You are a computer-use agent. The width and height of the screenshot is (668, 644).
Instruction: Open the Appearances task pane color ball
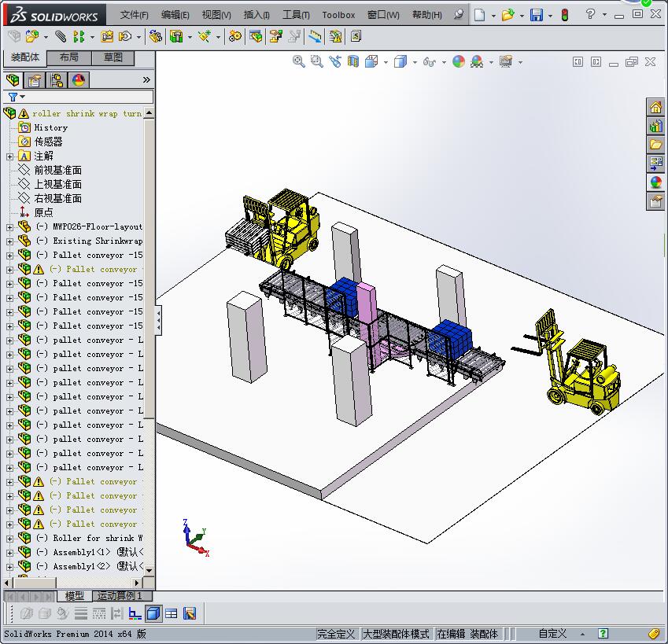(x=655, y=182)
